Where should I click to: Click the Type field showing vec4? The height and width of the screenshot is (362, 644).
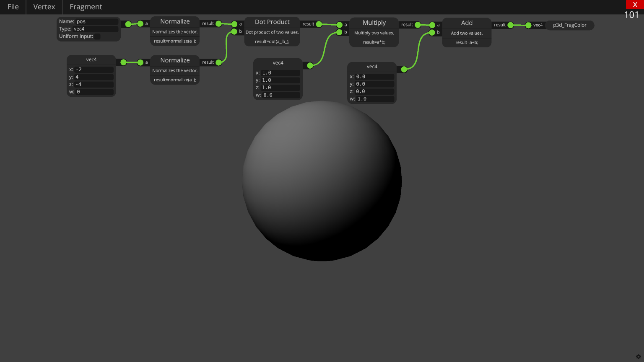tap(96, 29)
